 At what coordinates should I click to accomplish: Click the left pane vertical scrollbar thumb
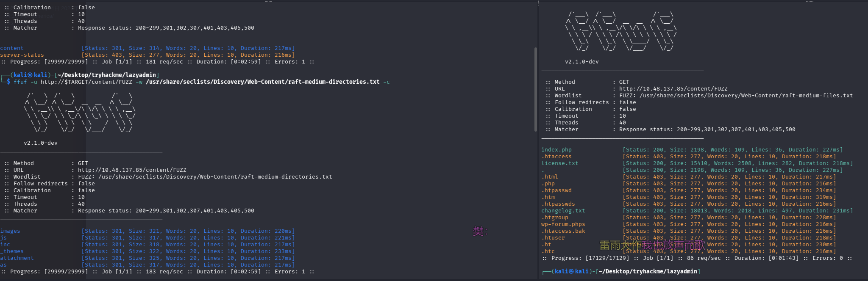click(536, 89)
